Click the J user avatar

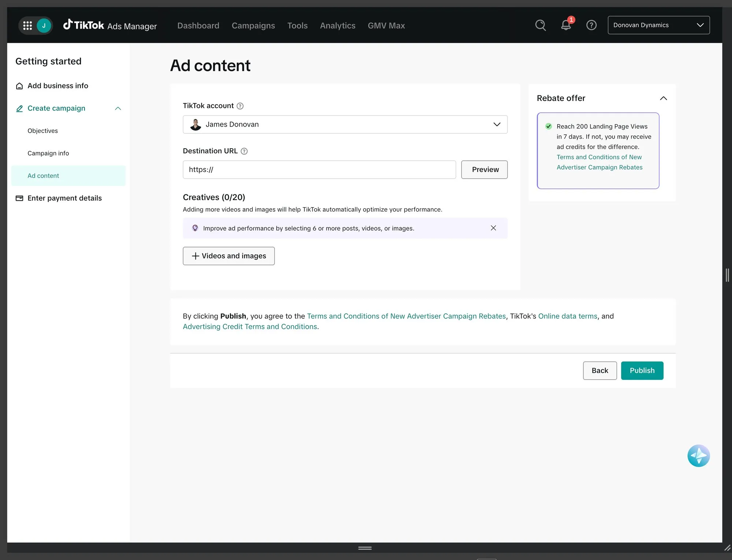[44, 26]
